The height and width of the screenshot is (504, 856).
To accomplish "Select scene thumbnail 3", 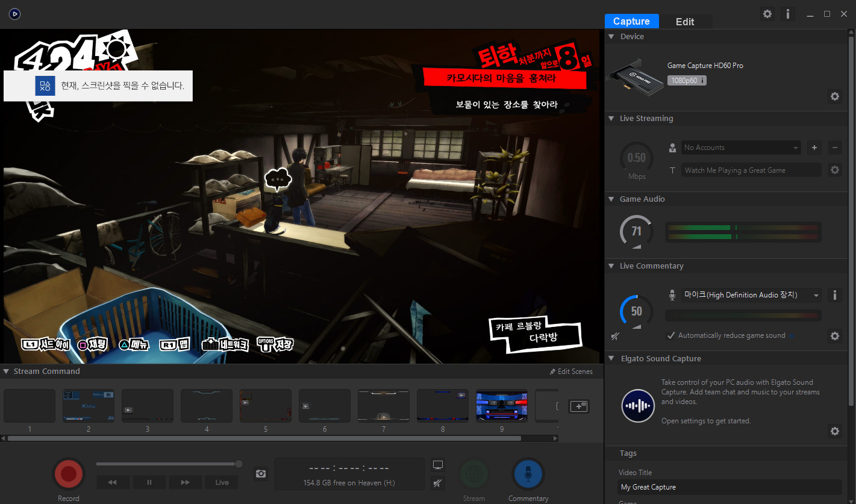I will [148, 406].
